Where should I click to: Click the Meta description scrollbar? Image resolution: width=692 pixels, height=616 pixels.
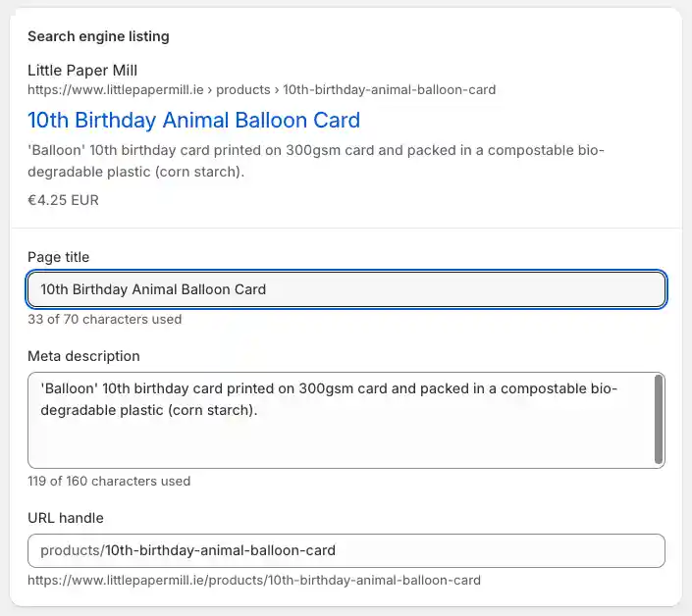[x=659, y=419]
